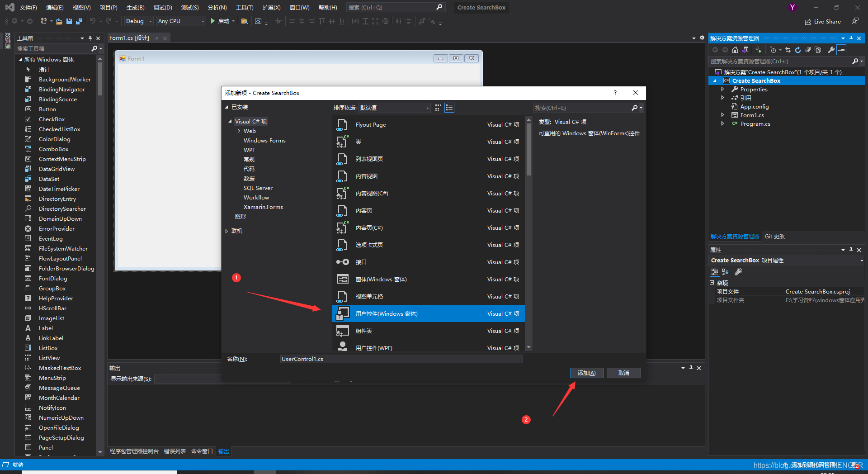The image size is (868, 474).
Task: Open the 工具(T) menu
Action: click(245, 8)
